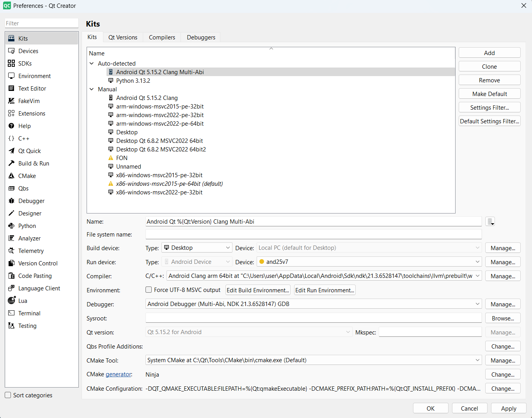Open the Text Editor icon
The width and height of the screenshot is (532, 418).
tap(11, 88)
